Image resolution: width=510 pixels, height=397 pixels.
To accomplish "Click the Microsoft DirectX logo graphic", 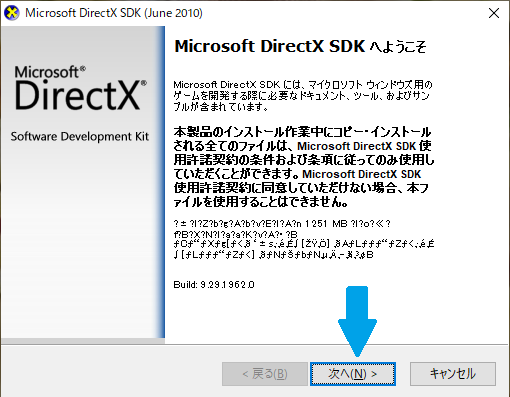I will (80, 88).
